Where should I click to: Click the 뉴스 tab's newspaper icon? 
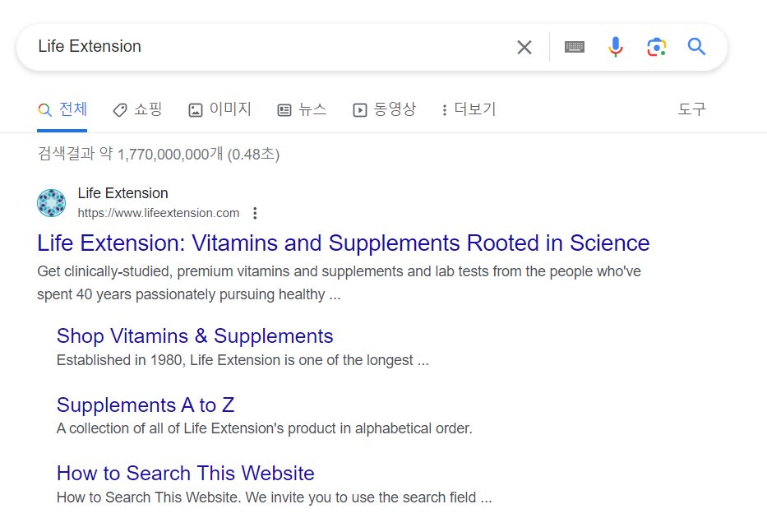coord(284,109)
